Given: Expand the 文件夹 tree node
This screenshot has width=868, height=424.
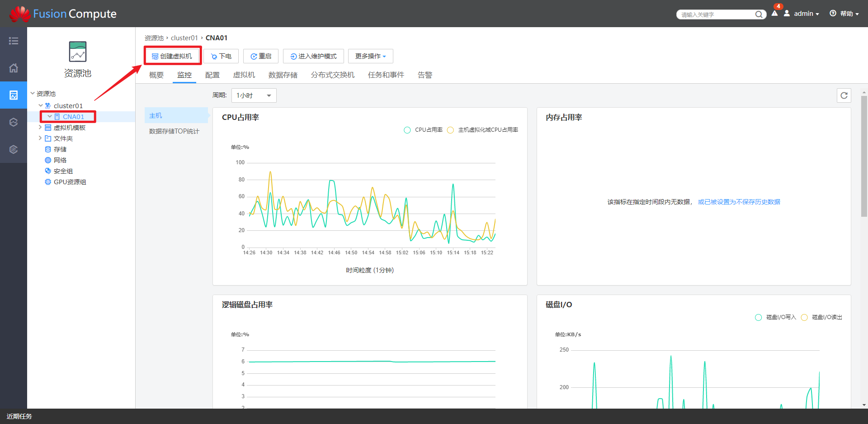Looking at the screenshot, I should (x=40, y=138).
